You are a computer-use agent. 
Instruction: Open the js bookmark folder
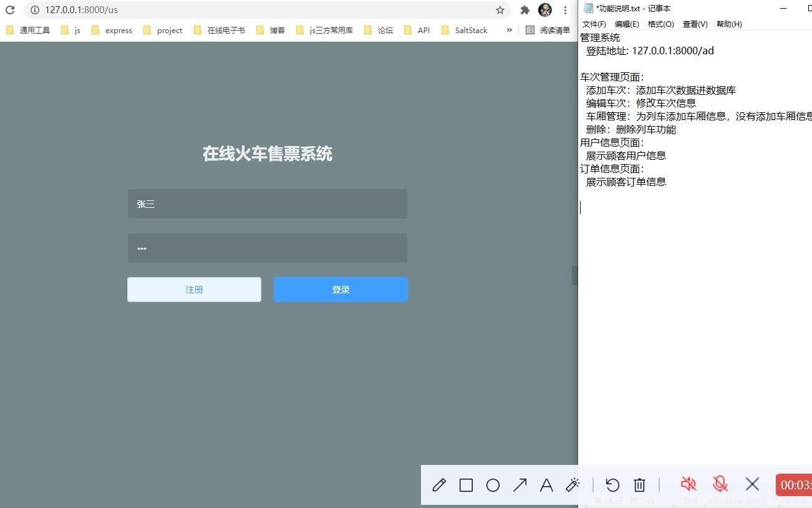click(70, 30)
